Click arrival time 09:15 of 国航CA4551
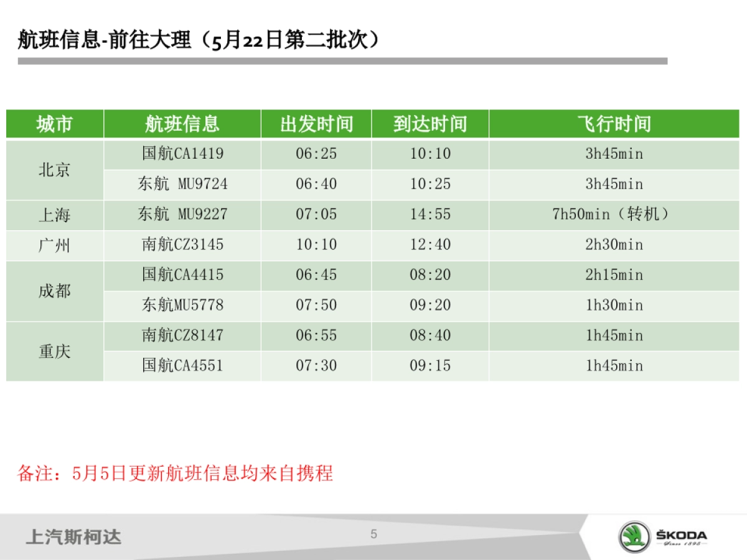 [x=430, y=366]
